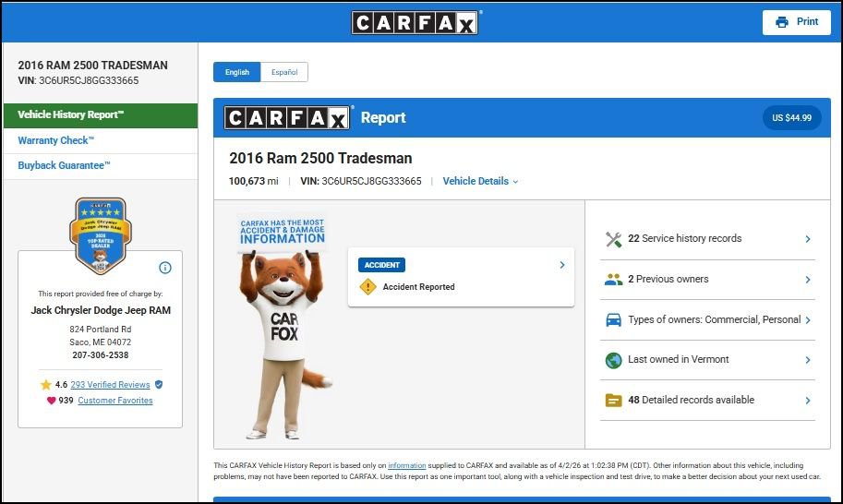Click the Top Rated Dealer badge
Image resolution: width=843 pixels, height=504 pixels.
coord(101,235)
